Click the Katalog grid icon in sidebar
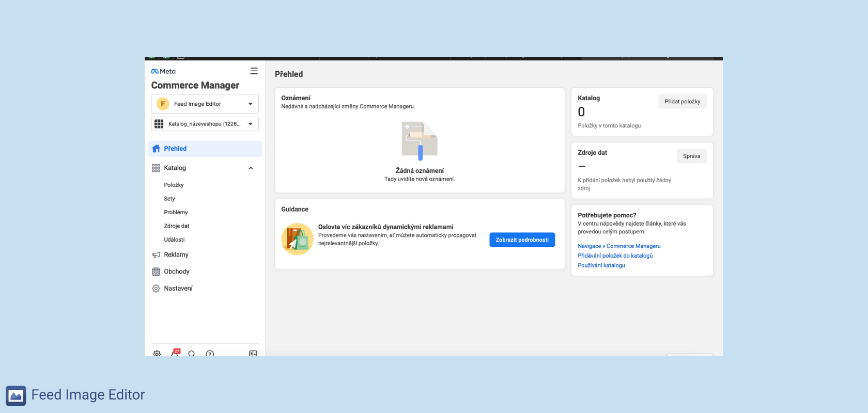Image resolution: width=868 pixels, height=413 pixels. click(156, 168)
